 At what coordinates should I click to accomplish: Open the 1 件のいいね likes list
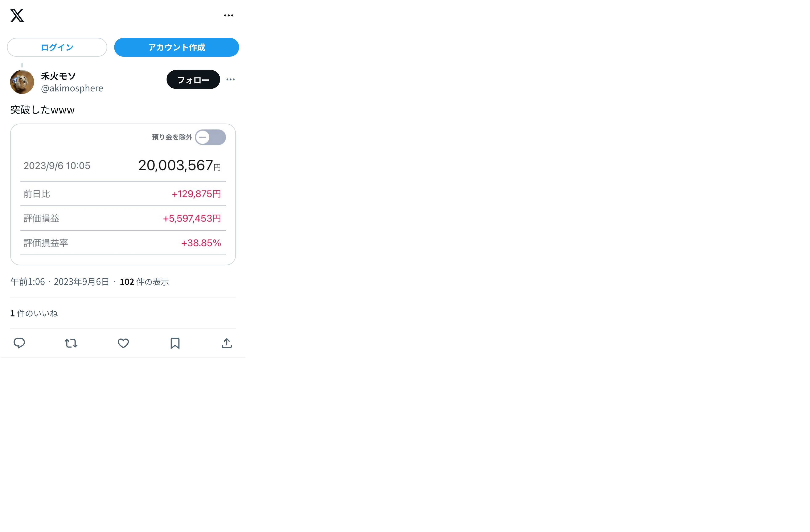point(34,313)
